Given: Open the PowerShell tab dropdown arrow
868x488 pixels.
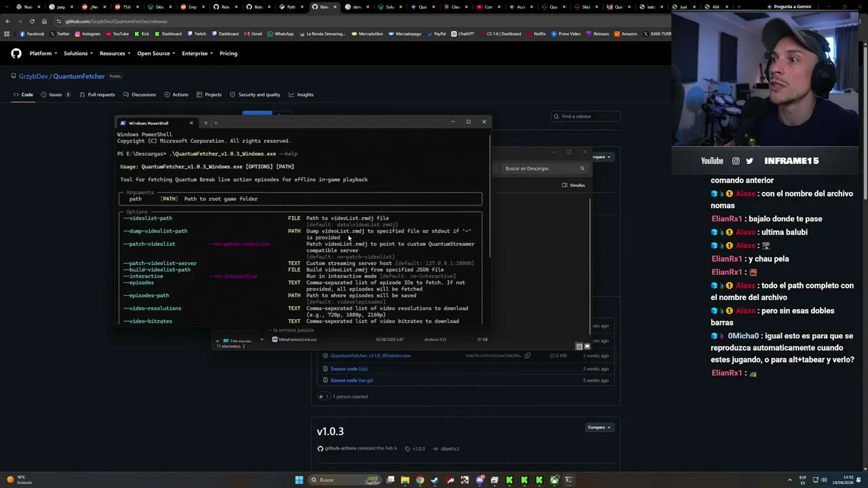Looking at the screenshot, I should click(216, 123).
